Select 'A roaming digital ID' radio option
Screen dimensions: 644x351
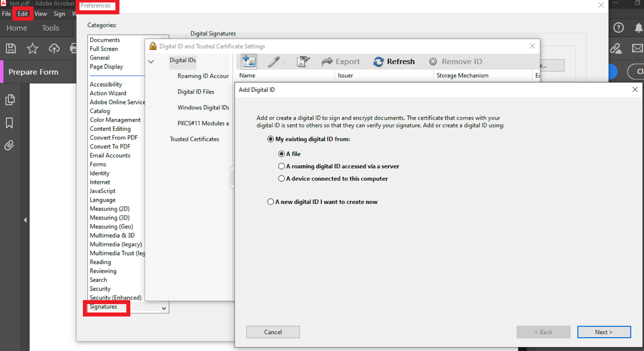pos(282,166)
